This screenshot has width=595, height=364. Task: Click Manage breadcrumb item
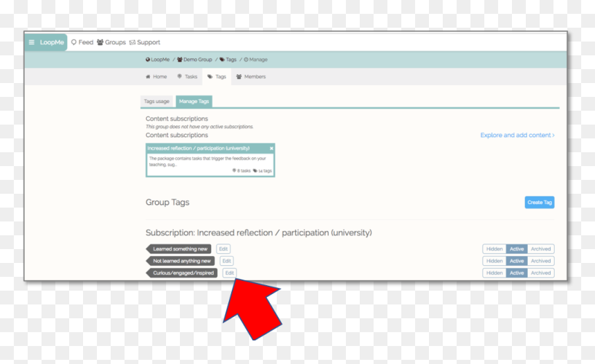tap(256, 60)
